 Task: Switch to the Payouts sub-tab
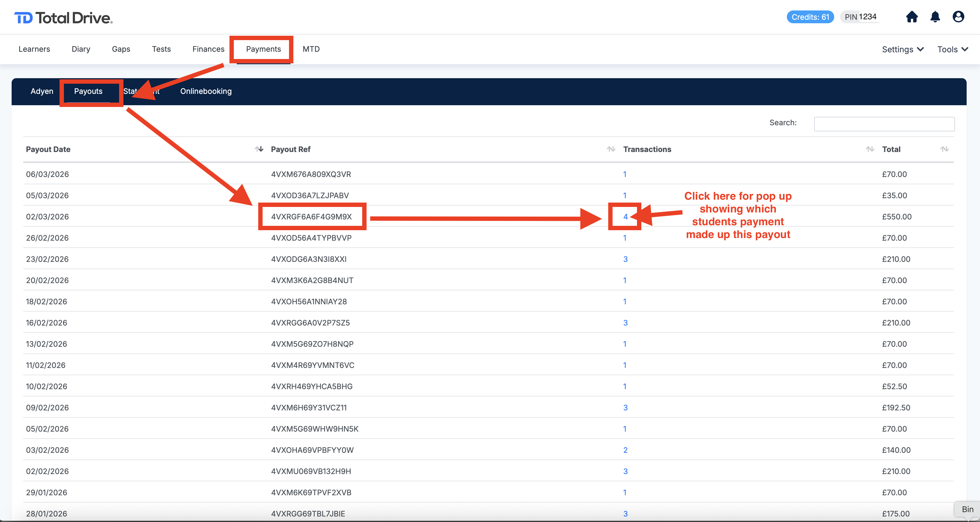88,91
